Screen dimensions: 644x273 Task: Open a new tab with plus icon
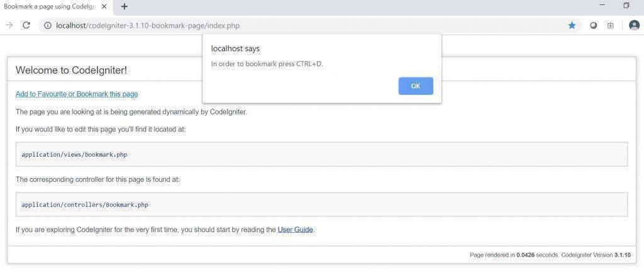point(125,6)
